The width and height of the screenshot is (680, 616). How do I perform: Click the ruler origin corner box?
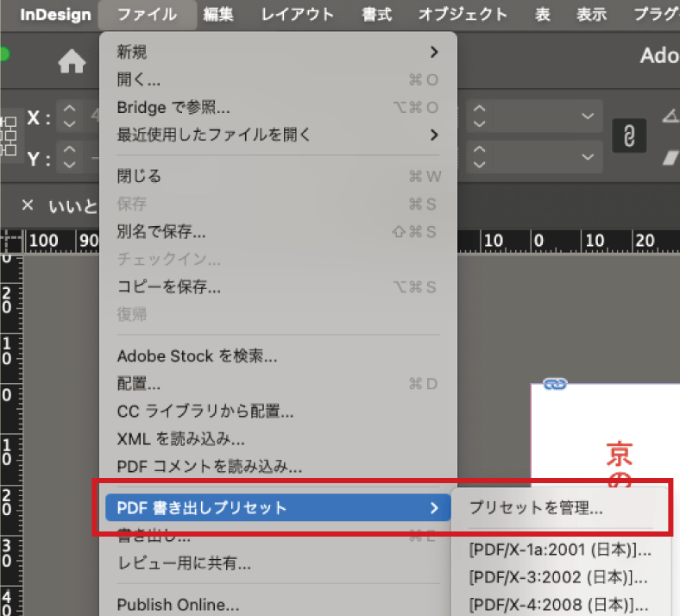click(x=11, y=241)
